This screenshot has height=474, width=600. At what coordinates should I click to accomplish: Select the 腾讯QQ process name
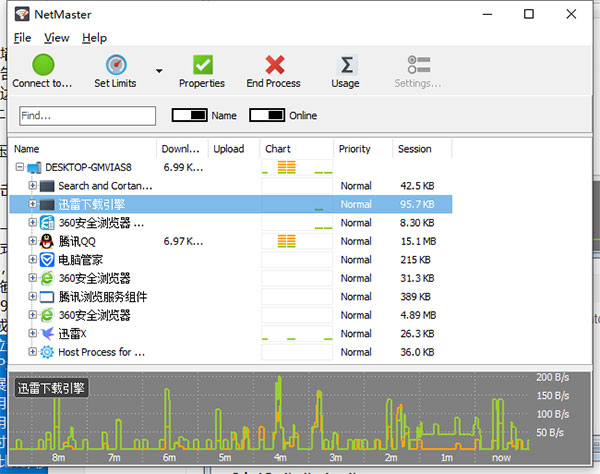point(77,241)
